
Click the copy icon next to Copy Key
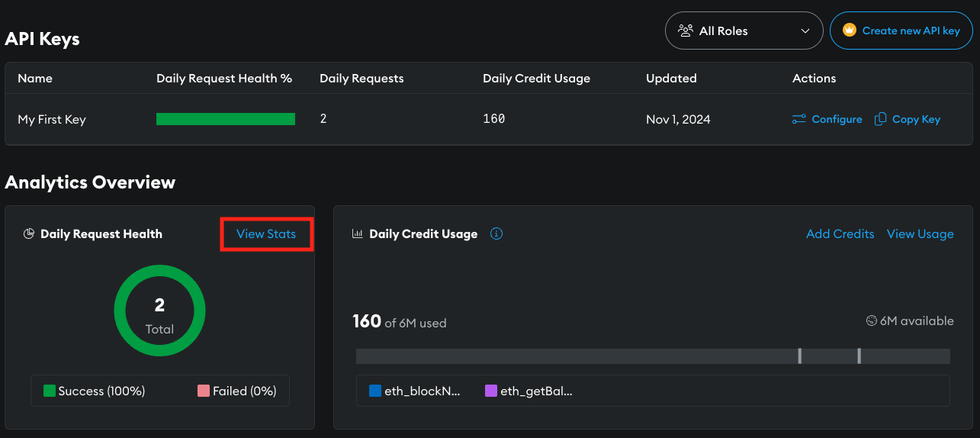[880, 119]
